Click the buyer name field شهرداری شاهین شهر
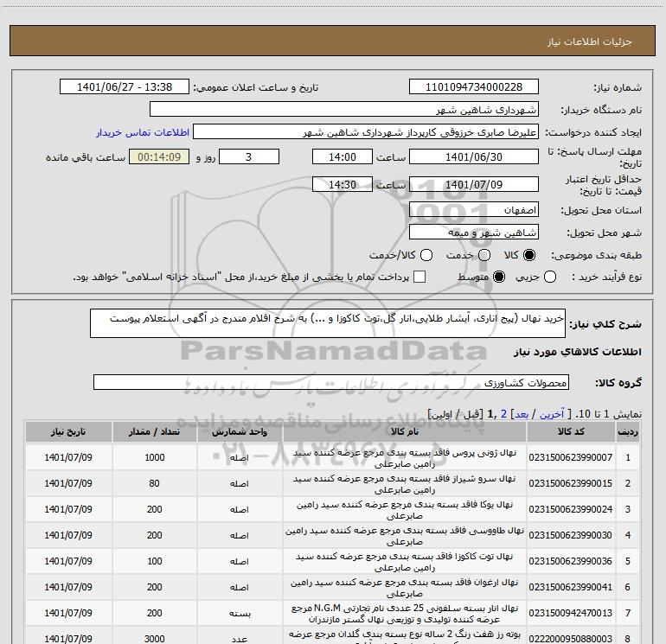The height and width of the screenshot is (644, 666). [x=344, y=109]
